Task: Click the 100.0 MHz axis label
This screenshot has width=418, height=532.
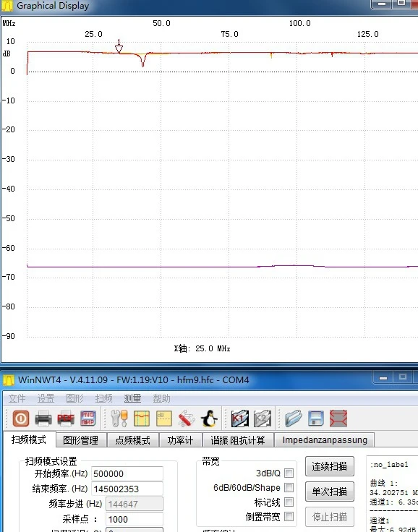Action: click(300, 23)
